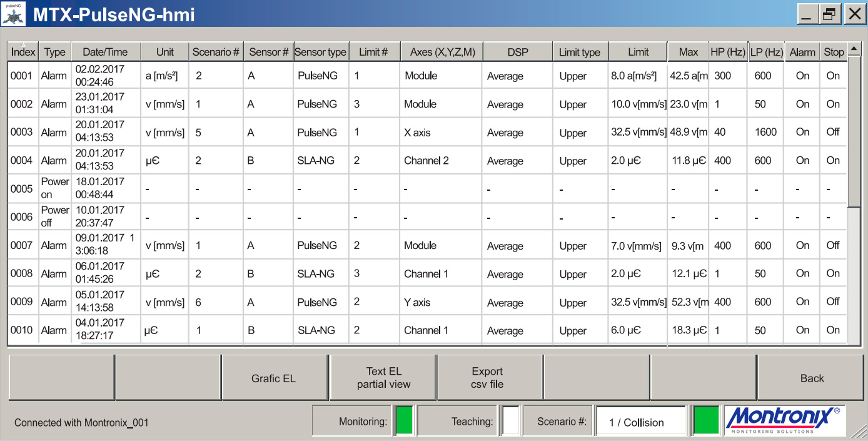868x441 pixels.
Task: Click the Limit type column header
Action: pyautogui.click(x=579, y=52)
